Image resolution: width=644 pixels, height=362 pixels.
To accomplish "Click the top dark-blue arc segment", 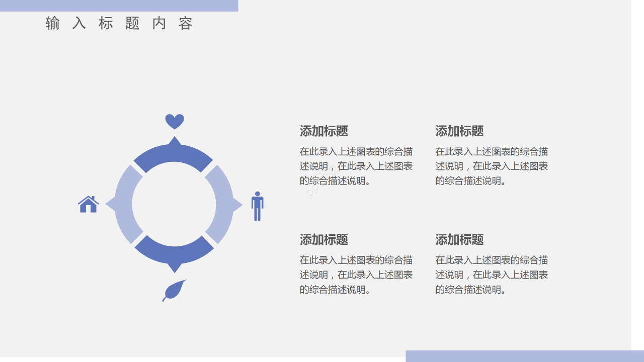I will pos(174,151).
